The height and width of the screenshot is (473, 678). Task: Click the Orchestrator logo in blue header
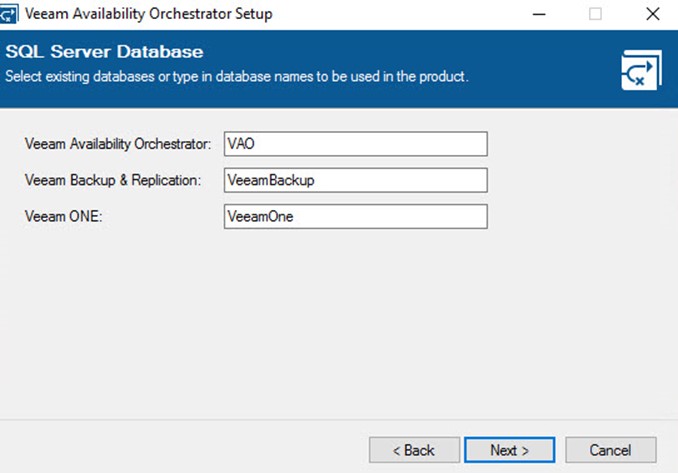tap(641, 70)
